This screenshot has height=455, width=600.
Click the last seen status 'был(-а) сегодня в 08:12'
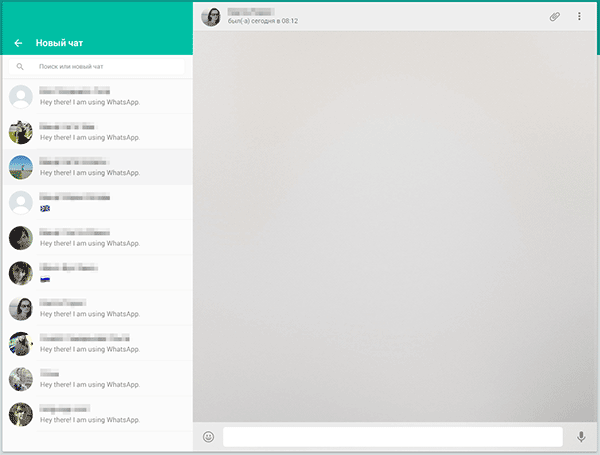point(263,21)
